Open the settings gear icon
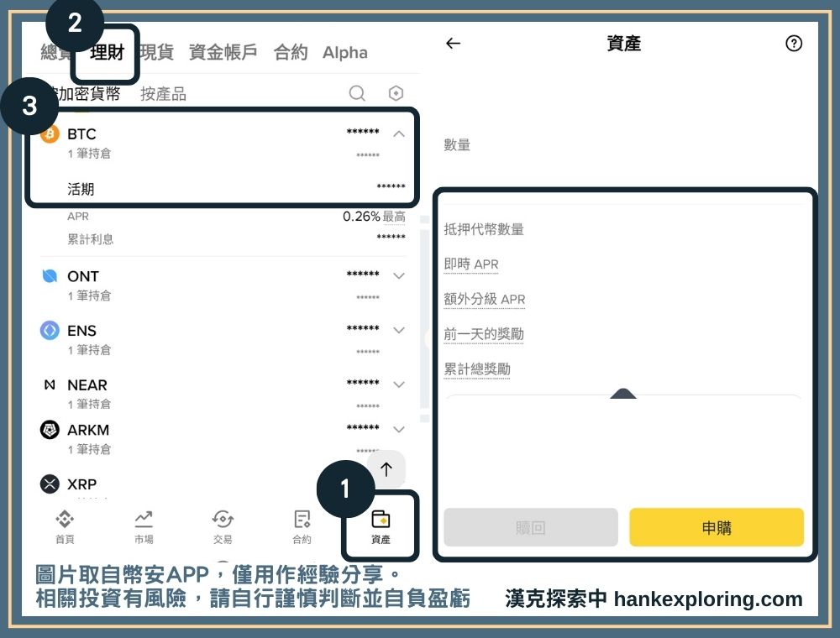840x638 pixels. coord(396,93)
